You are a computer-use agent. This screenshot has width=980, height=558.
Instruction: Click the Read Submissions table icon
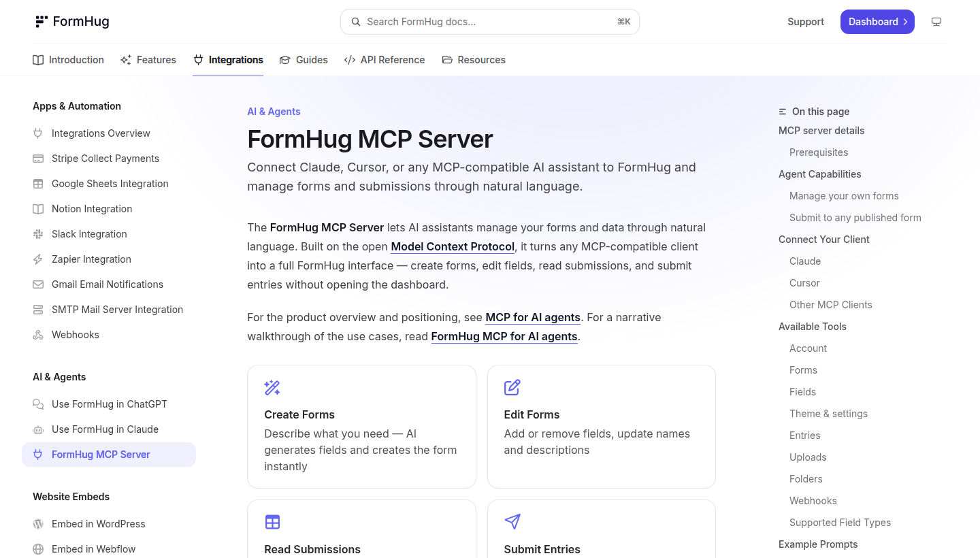[x=272, y=522]
